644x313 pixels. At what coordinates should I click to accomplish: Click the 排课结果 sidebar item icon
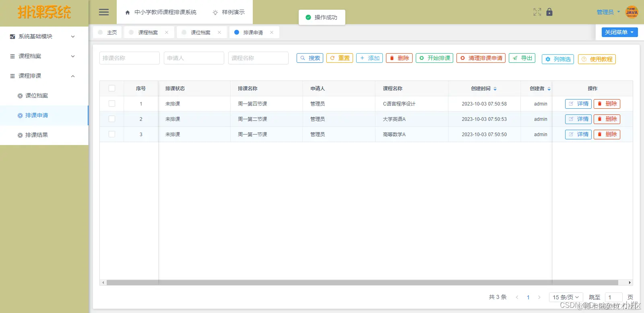[20, 135]
